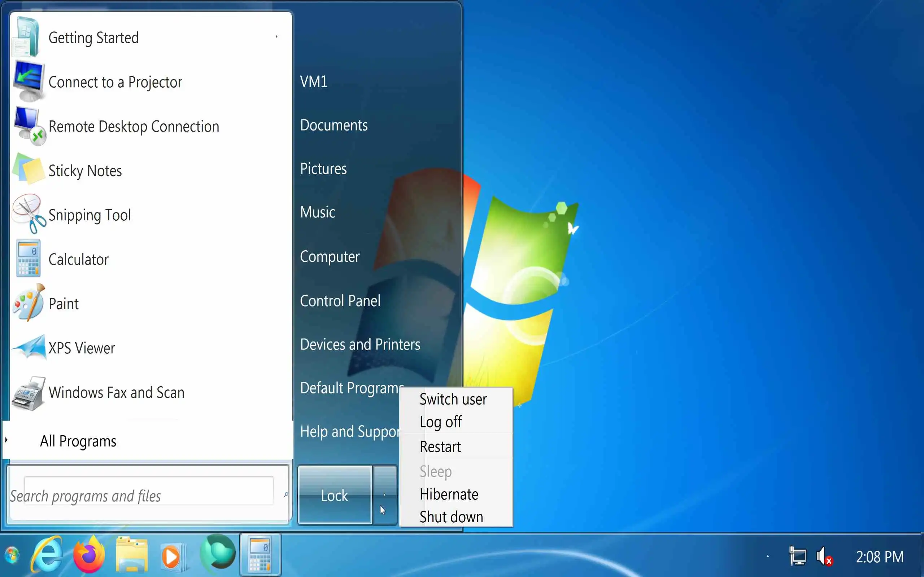Open Sticky Notes application
This screenshot has width=924, height=577.
(85, 171)
